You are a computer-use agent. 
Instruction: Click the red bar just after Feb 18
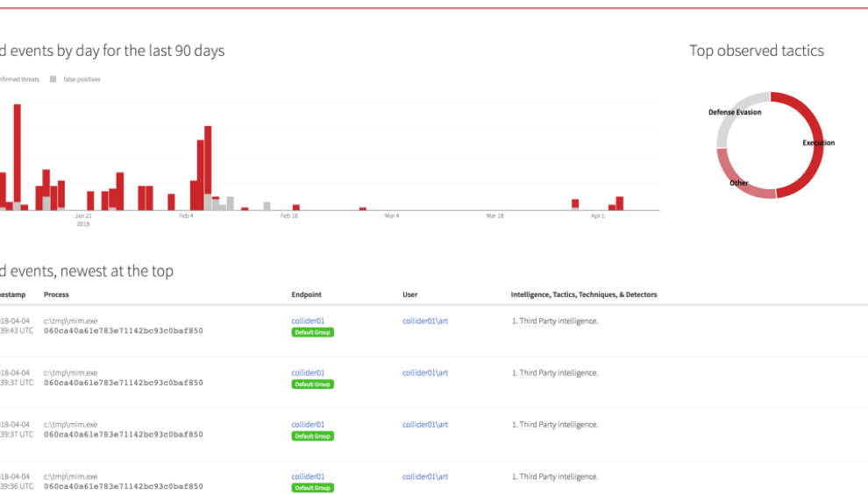point(295,208)
